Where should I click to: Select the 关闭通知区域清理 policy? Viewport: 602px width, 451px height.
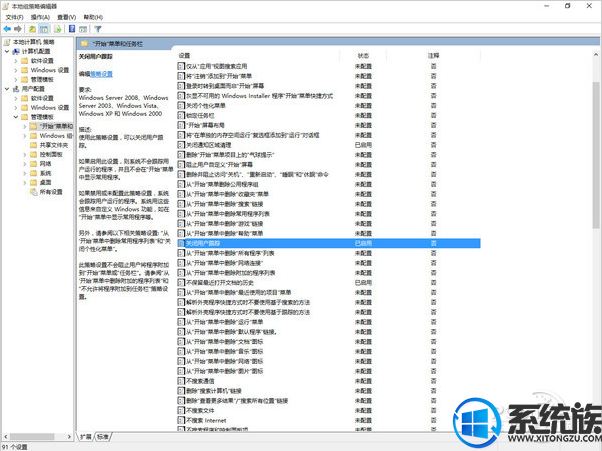click(x=208, y=145)
